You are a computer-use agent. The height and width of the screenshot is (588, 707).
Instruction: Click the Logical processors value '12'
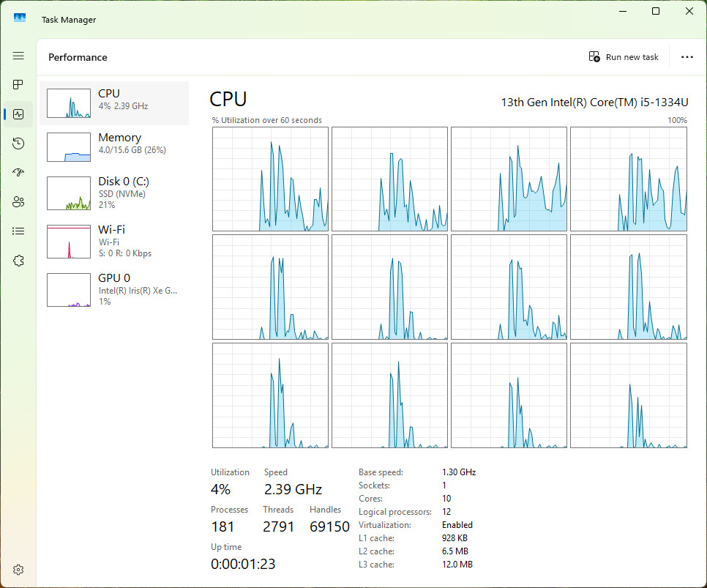click(446, 511)
